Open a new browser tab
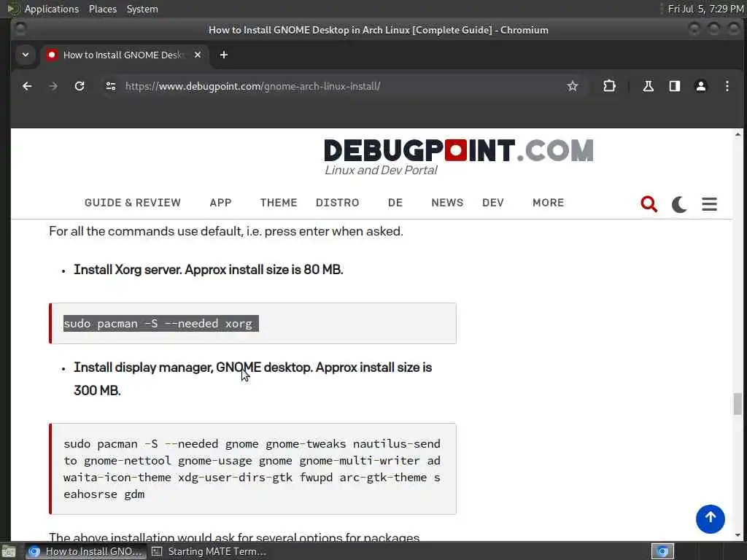Screen dimensions: 747x560 coord(223,55)
